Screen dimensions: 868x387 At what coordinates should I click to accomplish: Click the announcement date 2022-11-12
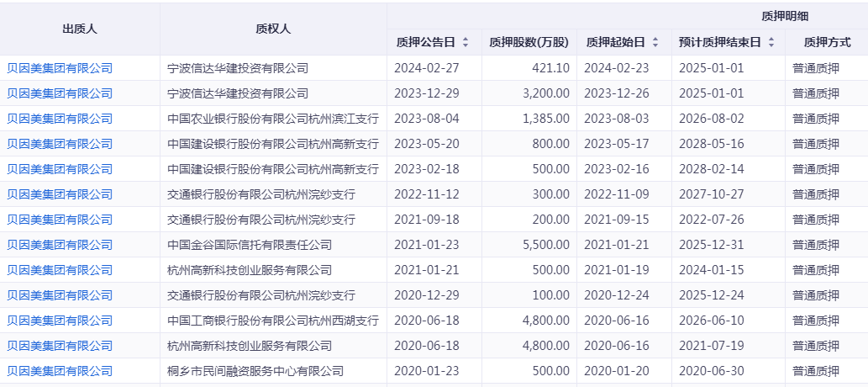[427, 194]
